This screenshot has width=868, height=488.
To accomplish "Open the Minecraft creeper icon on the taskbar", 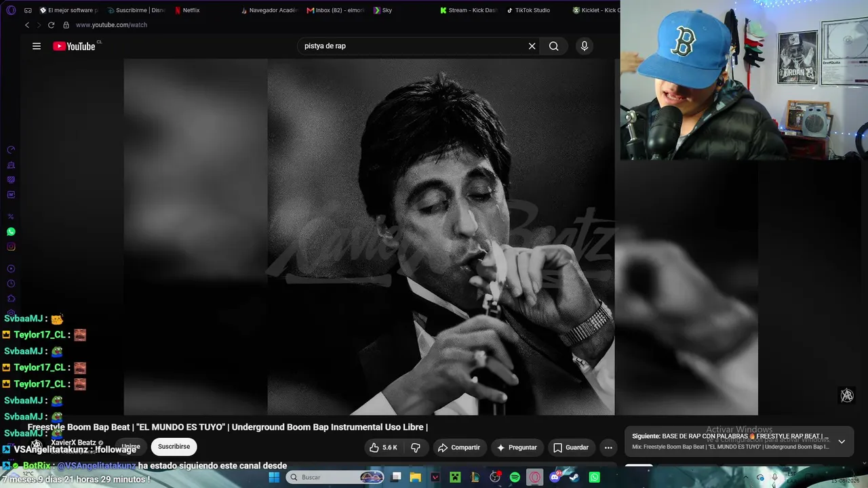I will (x=456, y=477).
